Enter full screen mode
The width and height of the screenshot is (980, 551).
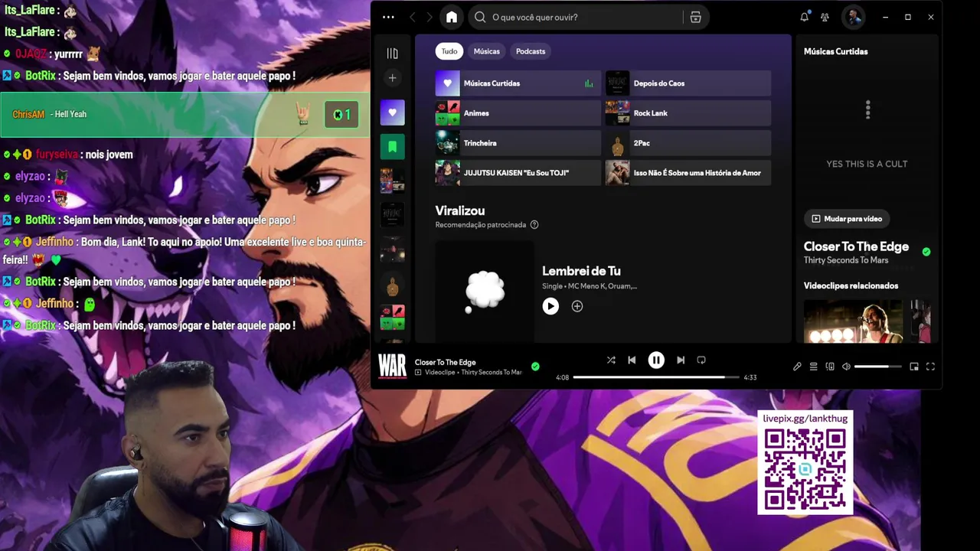930,367
